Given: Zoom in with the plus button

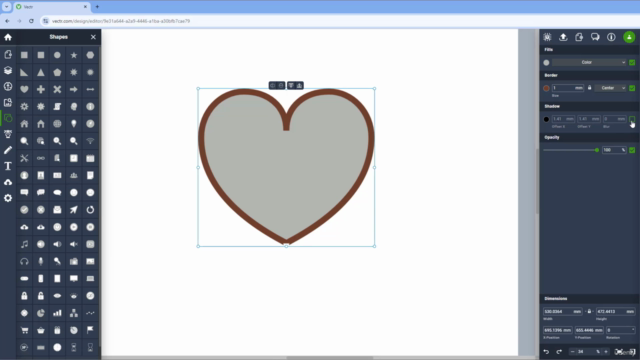Looking at the screenshot, I should [606, 351].
